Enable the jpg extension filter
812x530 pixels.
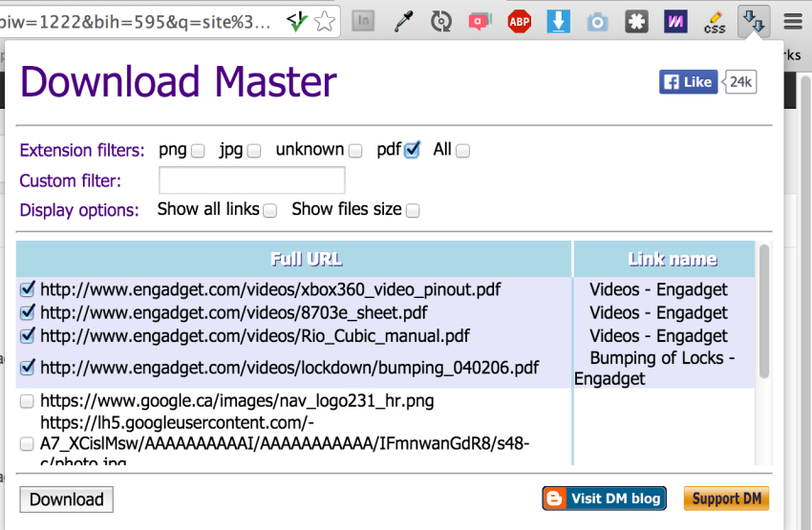pyautogui.click(x=254, y=151)
